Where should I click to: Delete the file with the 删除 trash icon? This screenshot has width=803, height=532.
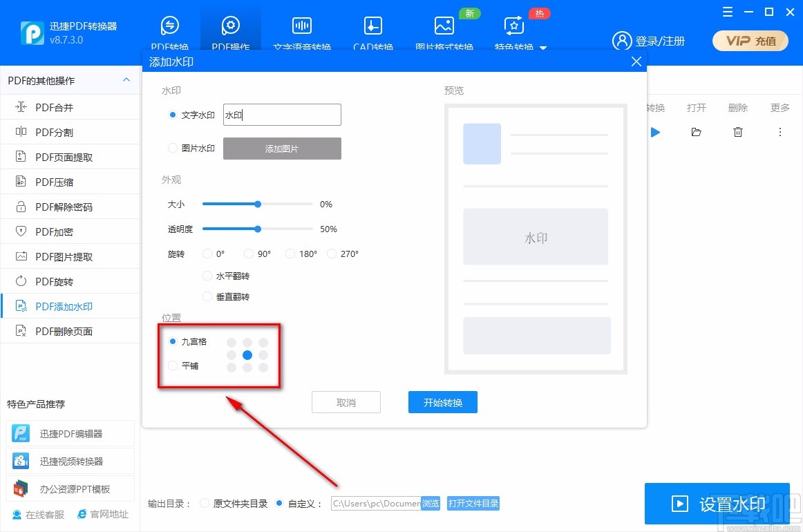point(737,132)
